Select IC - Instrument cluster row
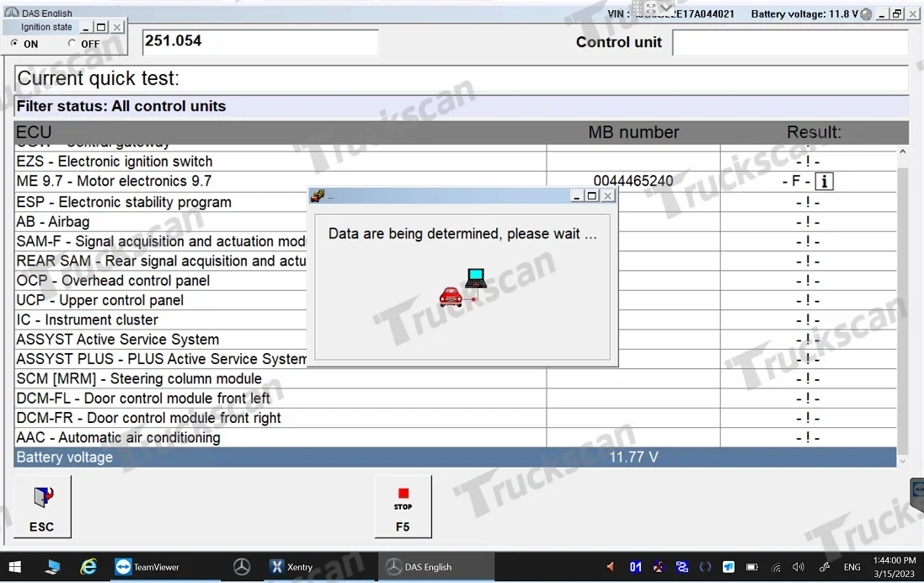This screenshot has height=583, width=924. (455, 319)
